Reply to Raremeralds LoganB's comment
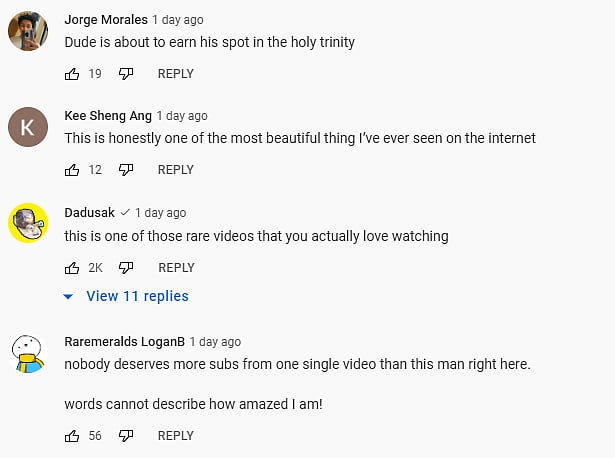The image size is (615, 458). [176, 436]
